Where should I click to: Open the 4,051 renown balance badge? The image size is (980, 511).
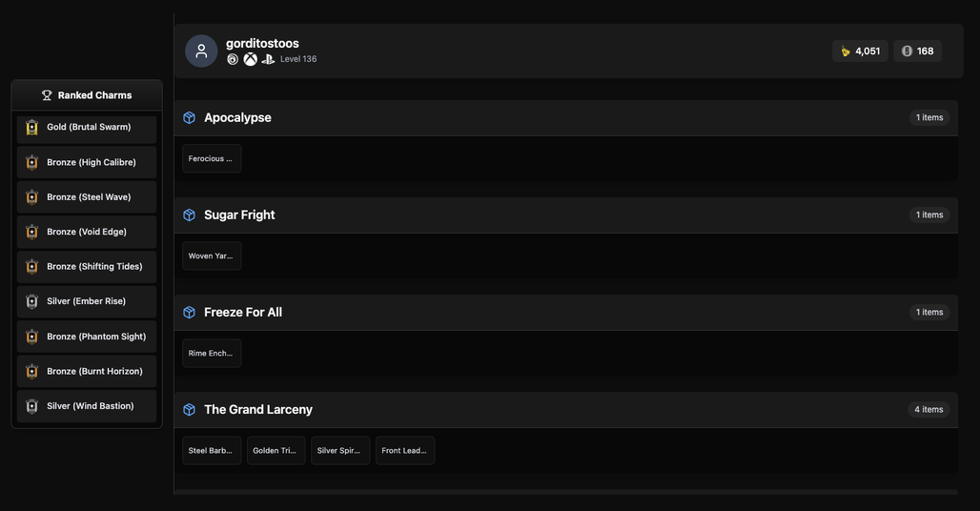pyautogui.click(x=860, y=51)
